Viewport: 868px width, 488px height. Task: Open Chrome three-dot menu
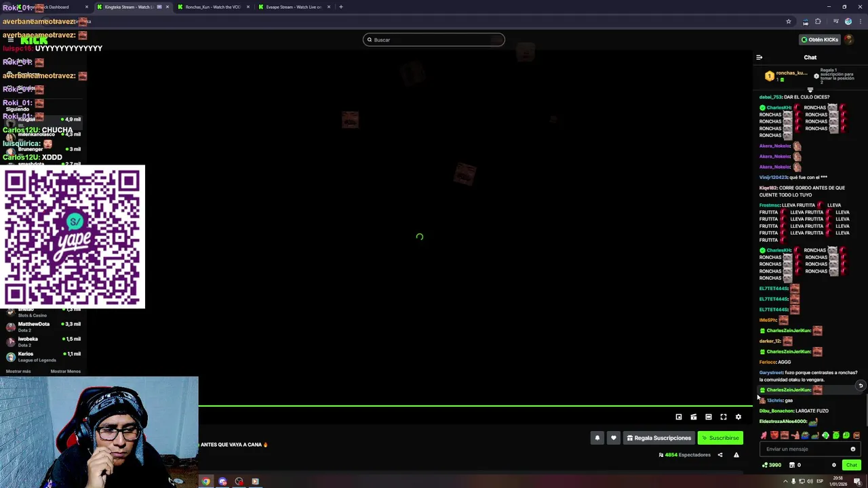coord(860,22)
